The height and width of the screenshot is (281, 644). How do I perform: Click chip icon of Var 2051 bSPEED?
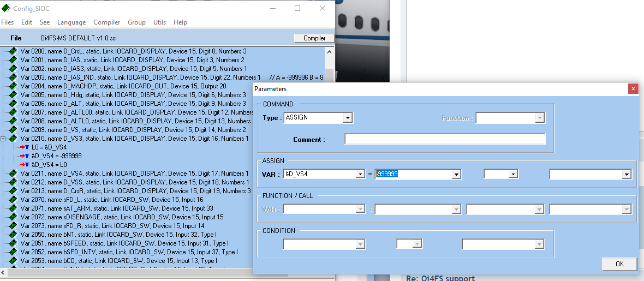(14, 243)
